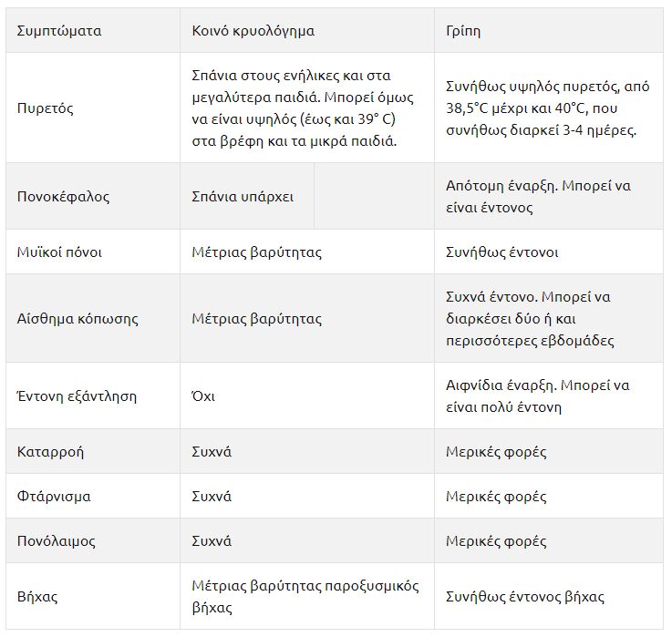Click the Καταρροή row label
The height and width of the screenshot is (637, 672).
(x=50, y=452)
